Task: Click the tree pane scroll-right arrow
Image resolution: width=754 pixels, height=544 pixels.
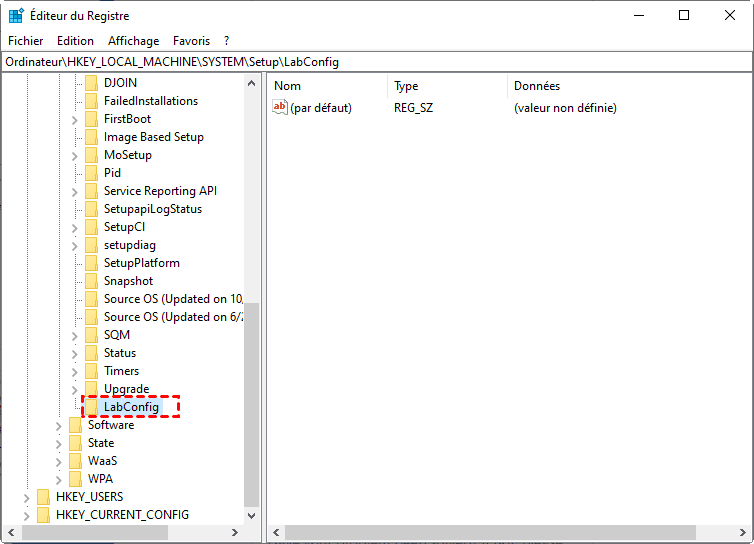Action: (x=235, y=532)
